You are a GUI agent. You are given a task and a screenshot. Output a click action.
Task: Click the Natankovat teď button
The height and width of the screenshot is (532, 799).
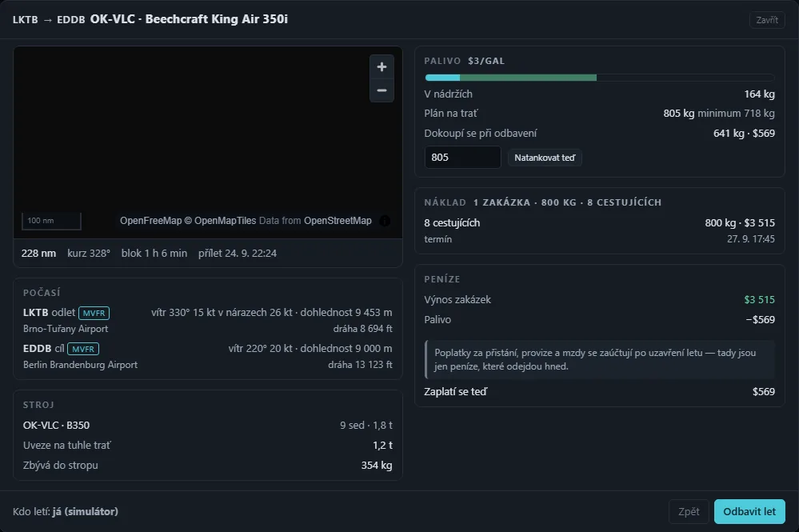545,158
